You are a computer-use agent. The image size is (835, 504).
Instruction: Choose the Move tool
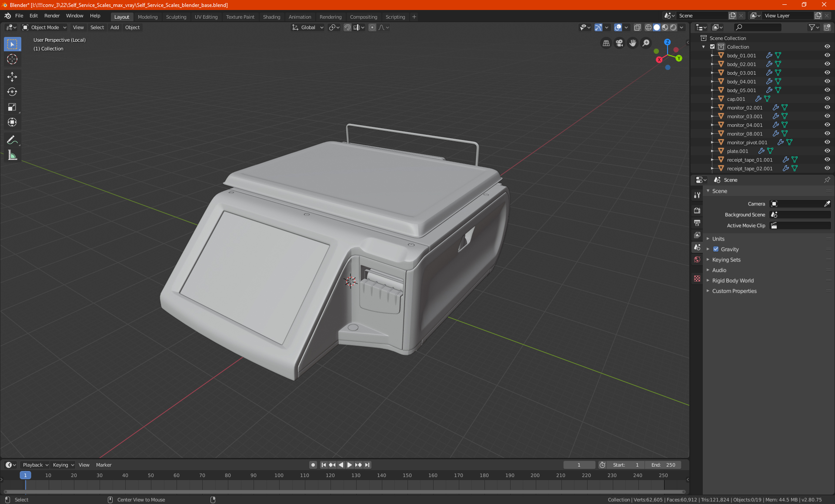(12, 77)
